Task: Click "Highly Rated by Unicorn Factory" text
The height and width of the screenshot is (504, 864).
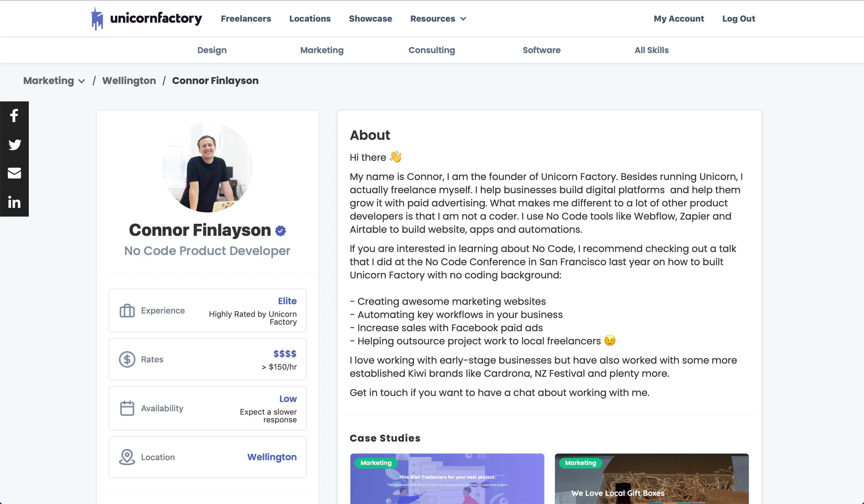Action: point(253,318)
